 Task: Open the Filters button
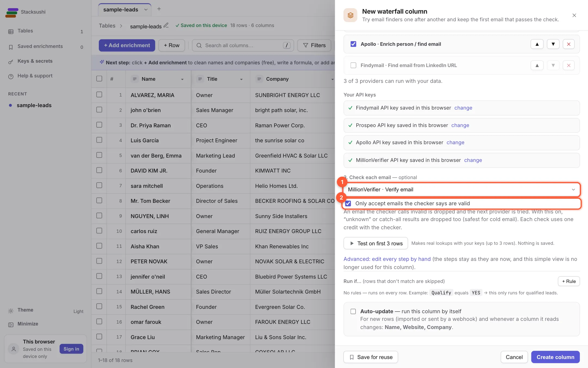pos(314,46)
